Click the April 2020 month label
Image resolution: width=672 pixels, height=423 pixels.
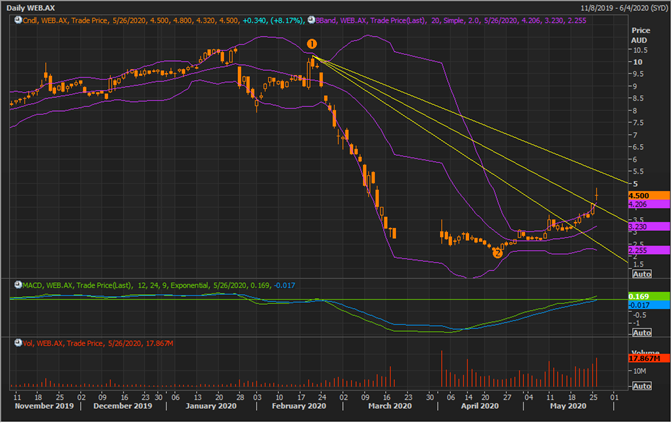click(x=480, y=405)
